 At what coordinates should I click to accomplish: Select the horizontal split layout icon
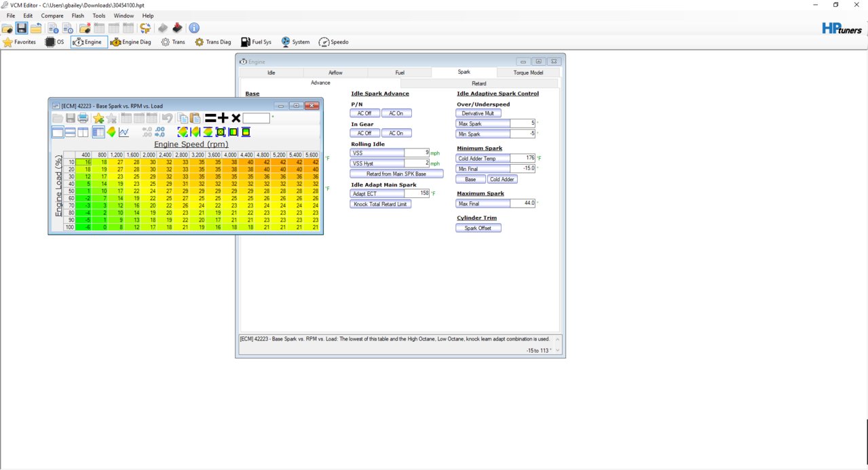coord(71,132)
